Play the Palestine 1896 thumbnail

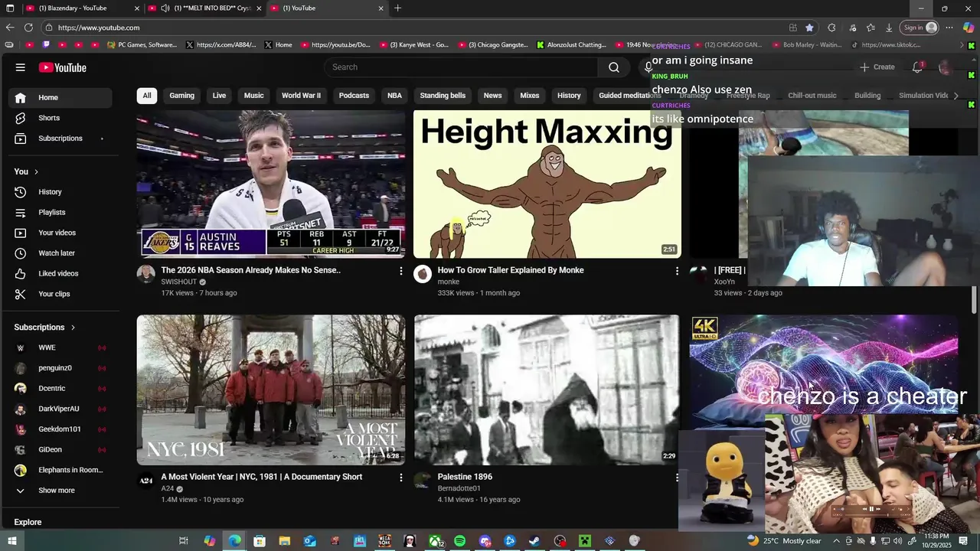547,390
